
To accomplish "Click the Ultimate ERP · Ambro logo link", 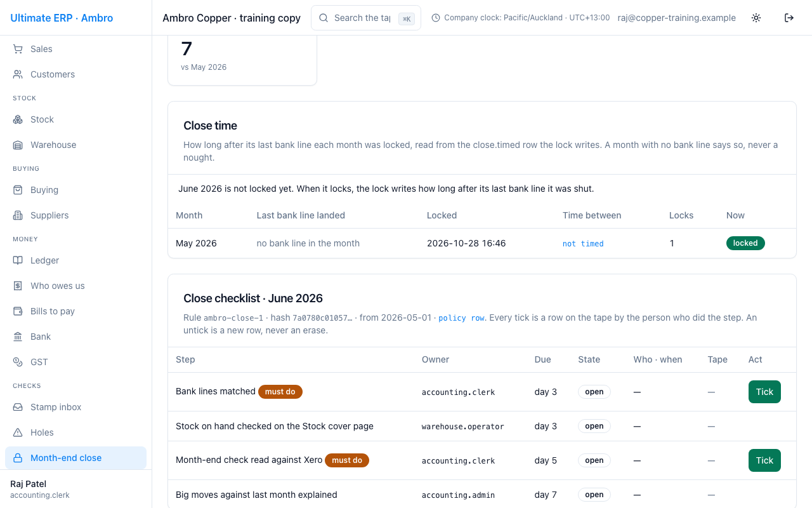I will click(x=62, y=18).
